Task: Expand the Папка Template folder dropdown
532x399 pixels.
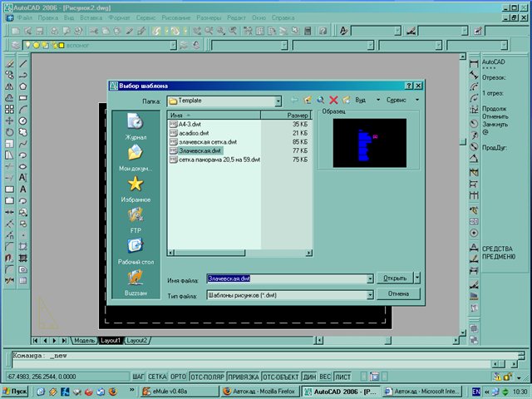Action: (x=277, y=101)
